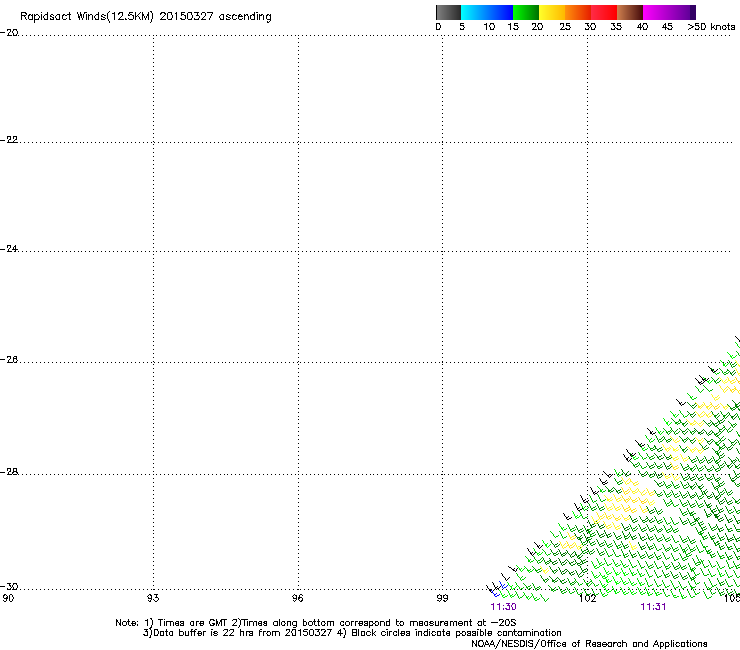This screenshot has height=650, width=740.
Task: Click the blue wind barbs near the 11:30 stamp
Action: tap(499, 590)
